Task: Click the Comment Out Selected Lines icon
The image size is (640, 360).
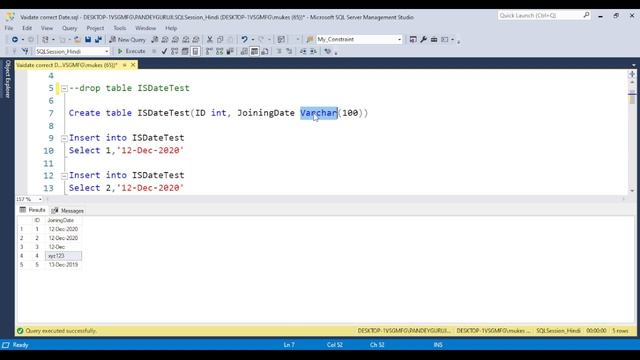Action: tap(279, 51)
